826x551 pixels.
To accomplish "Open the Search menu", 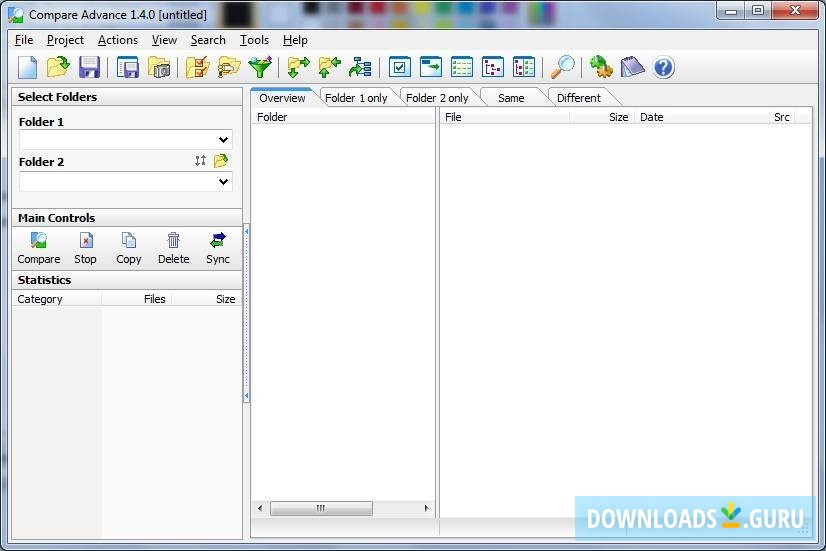I will point(208,40).
